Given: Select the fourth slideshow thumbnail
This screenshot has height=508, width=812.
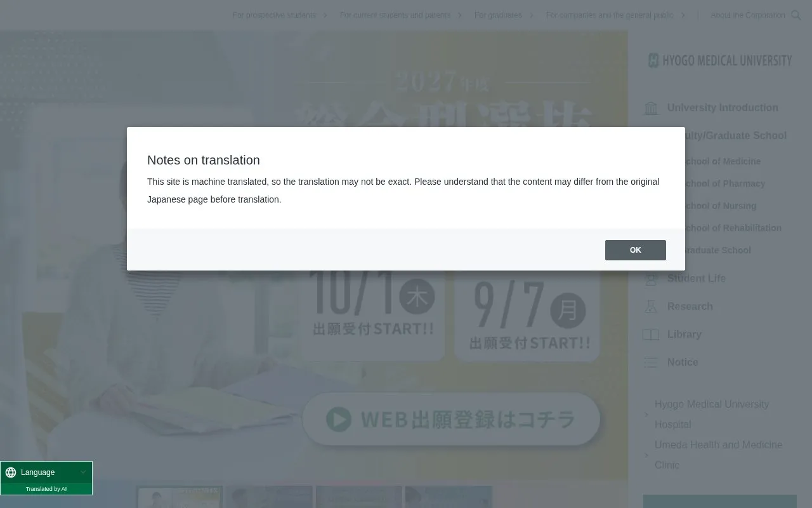Looking at the screenshot, I should [x=449, y=497].
